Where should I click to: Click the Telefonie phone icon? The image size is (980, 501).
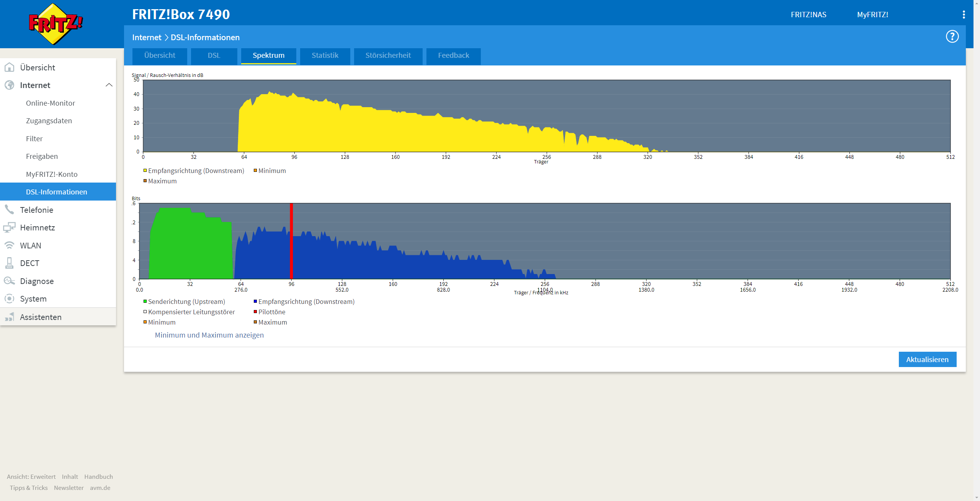click(x=10, y=210)
